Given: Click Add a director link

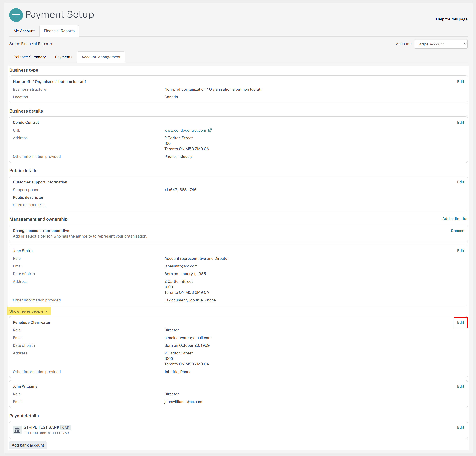Looking at the screenshot, I should 455,219.
